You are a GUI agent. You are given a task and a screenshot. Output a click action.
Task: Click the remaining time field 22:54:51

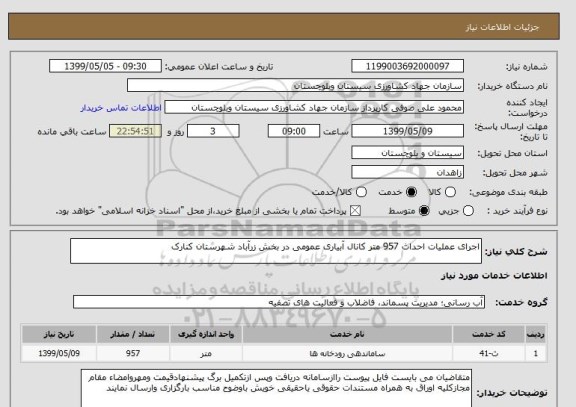135,131
